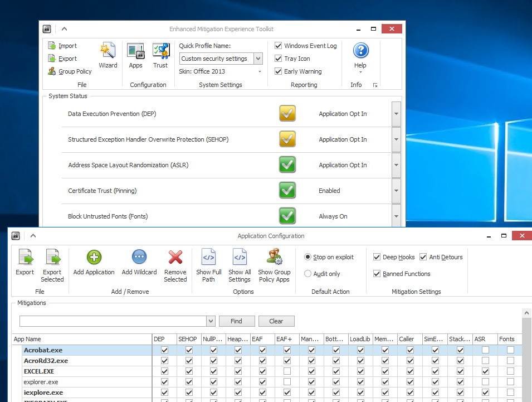Click Add Wildcard icon
Image resolution: width=532 pixels, height=402 pixels.
[x=139, y=257]
